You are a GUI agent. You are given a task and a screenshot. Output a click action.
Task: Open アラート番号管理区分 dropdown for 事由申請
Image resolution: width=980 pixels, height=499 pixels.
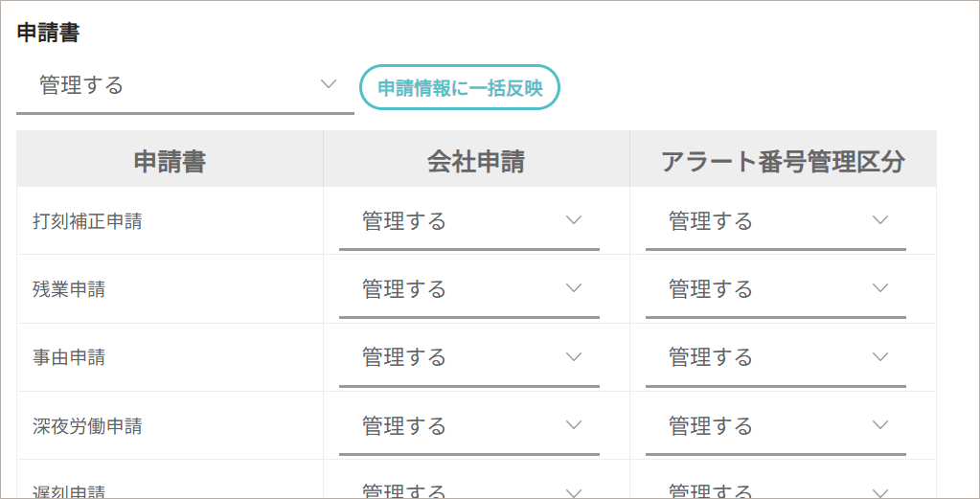tap(776, 357)
